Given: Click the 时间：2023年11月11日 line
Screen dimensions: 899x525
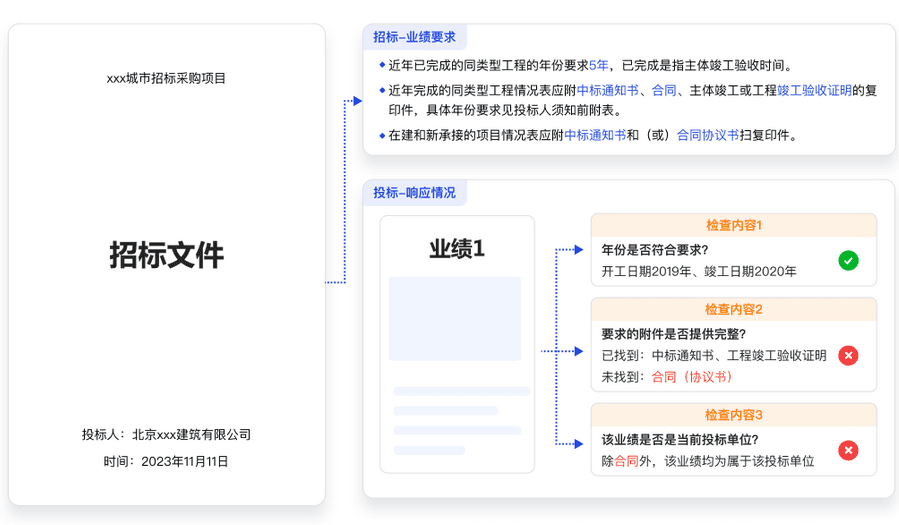Looking at the screenshot, I should coord(166,462).
